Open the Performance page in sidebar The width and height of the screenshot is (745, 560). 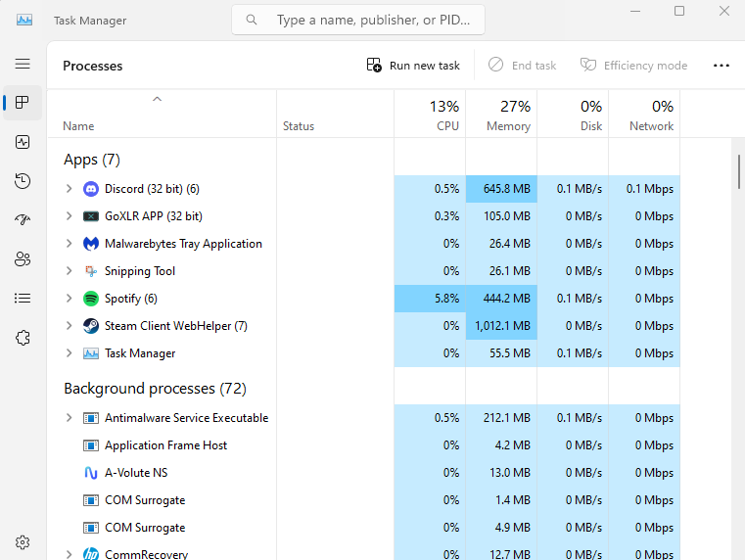pos(23,142)
